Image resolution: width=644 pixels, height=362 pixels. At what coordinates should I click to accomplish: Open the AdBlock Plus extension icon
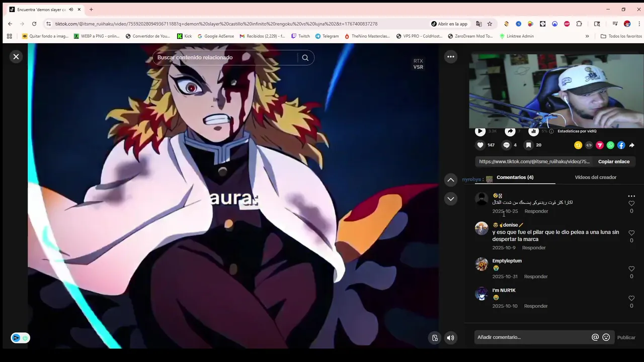pyautogui.click(x=567, y=24)
